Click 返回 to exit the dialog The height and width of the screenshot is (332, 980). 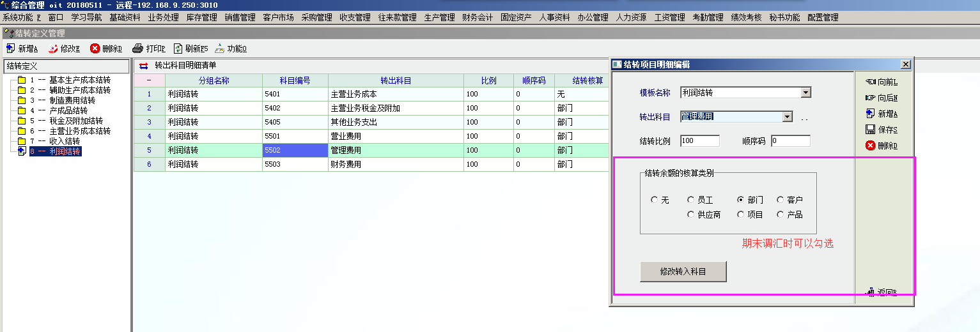(881, 292)
